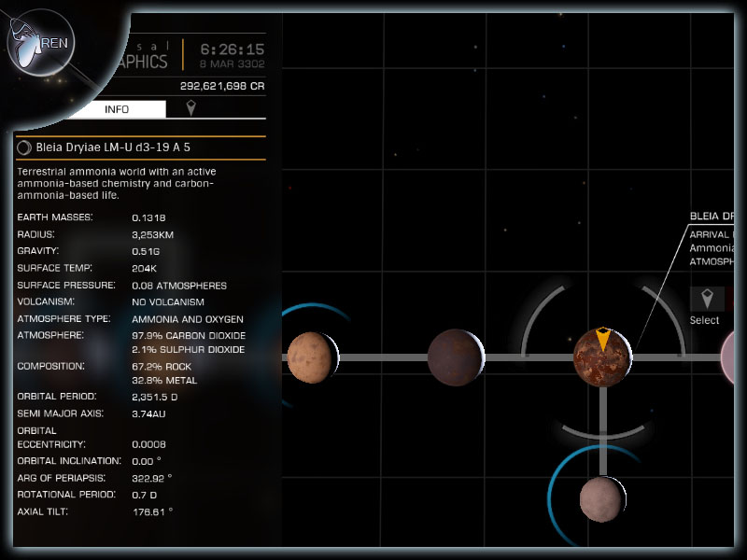747x560 pixels.
Task: Click the 97.9% CARBON DIOXIDE entry
Action: point(189,336)
